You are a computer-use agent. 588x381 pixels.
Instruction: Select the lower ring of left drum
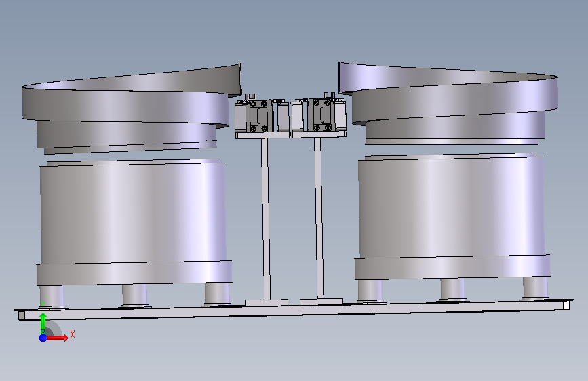click(x=134, y=273)
